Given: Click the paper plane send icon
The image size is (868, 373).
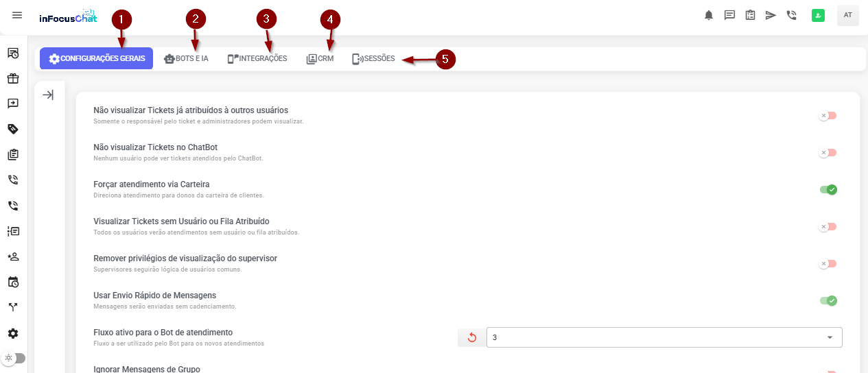Looking at the screenshot, I should pyautogui.click(x=771, y=15).
